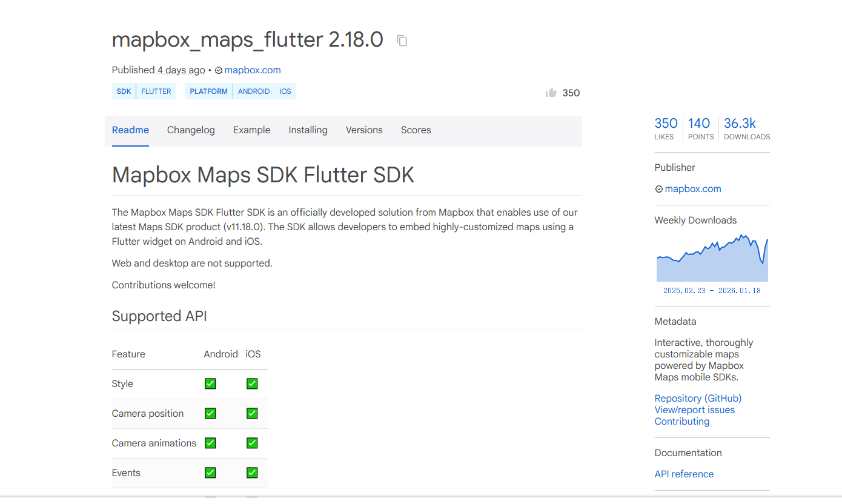Switch to the Changelog tab
Viewport: 842px width, 504px height.
point(191,130)
